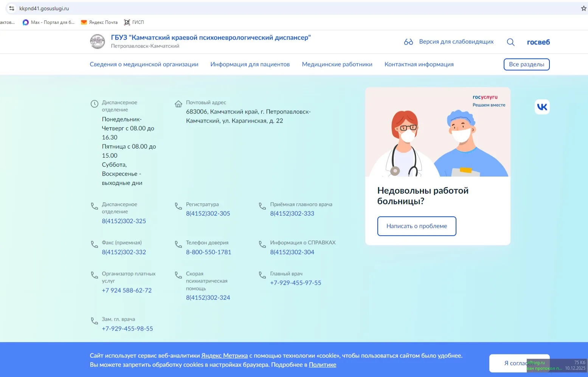Open the Все разделы button
This screenshot has width=588, height=377.
point(526,64)
